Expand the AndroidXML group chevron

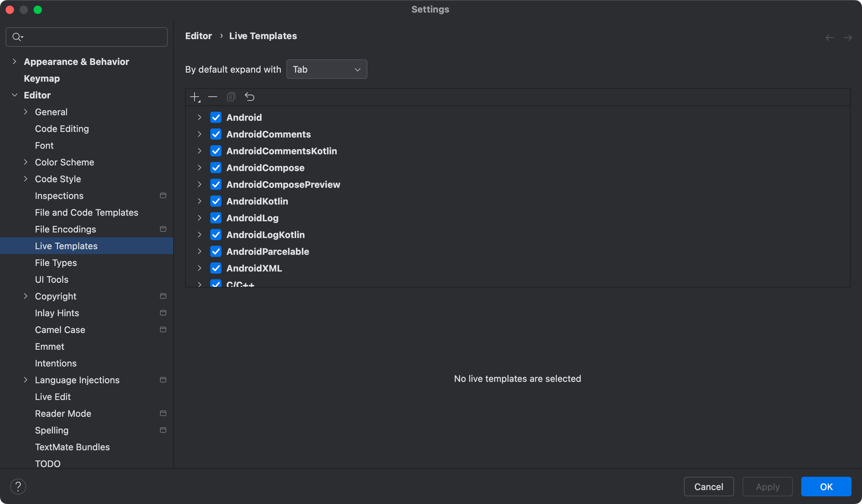pos(199,268)
